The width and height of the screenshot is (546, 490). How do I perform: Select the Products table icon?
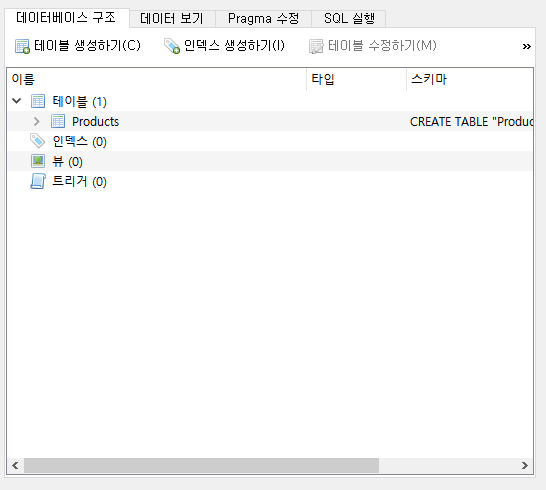[x=58, y=121]
